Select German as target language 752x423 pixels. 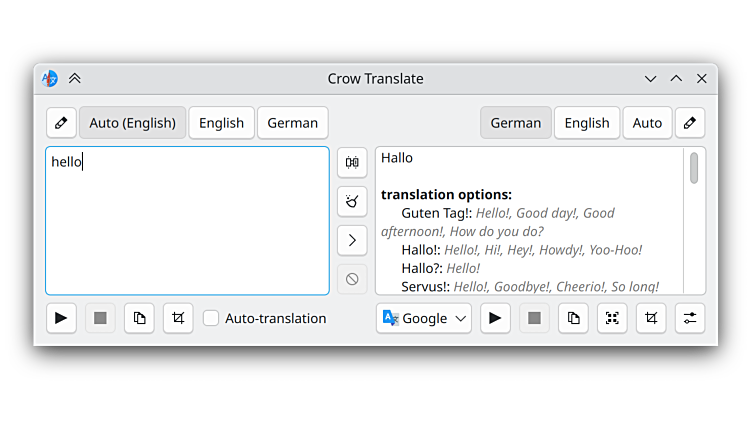coord(515,123)
